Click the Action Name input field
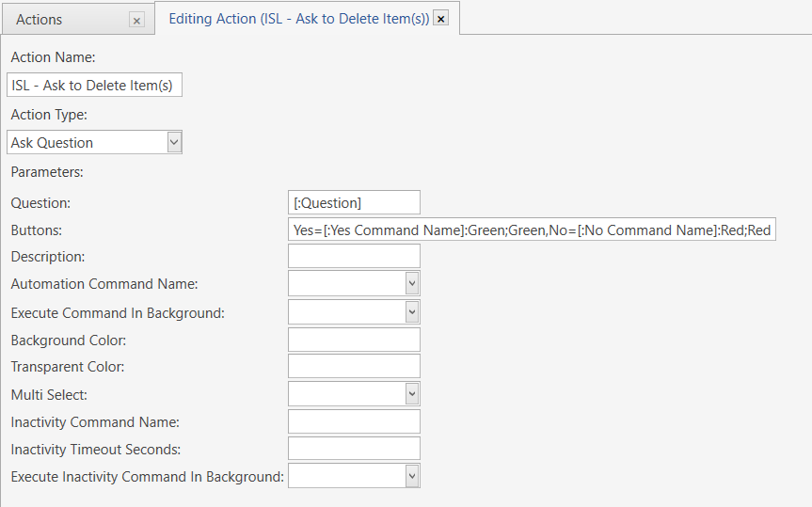The width and height of the screenshot is (812, 507). point(94,85)
